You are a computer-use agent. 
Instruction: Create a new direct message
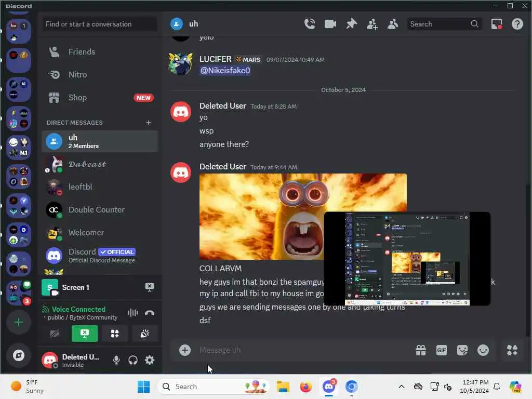148,123
